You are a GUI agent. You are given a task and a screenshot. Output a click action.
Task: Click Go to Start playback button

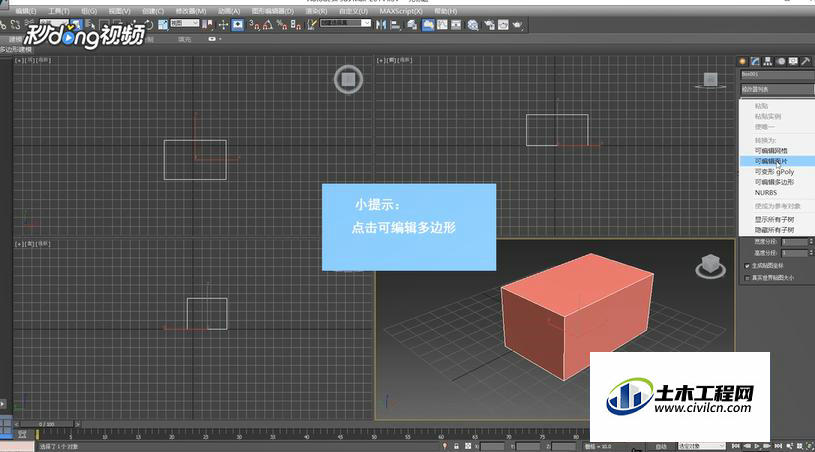(735, 446)
